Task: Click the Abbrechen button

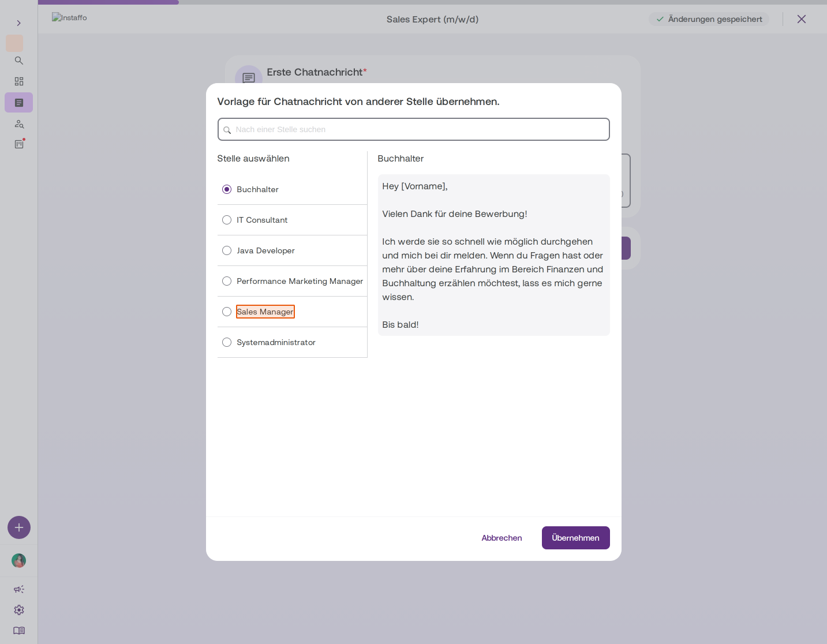Action: (502, 538)
